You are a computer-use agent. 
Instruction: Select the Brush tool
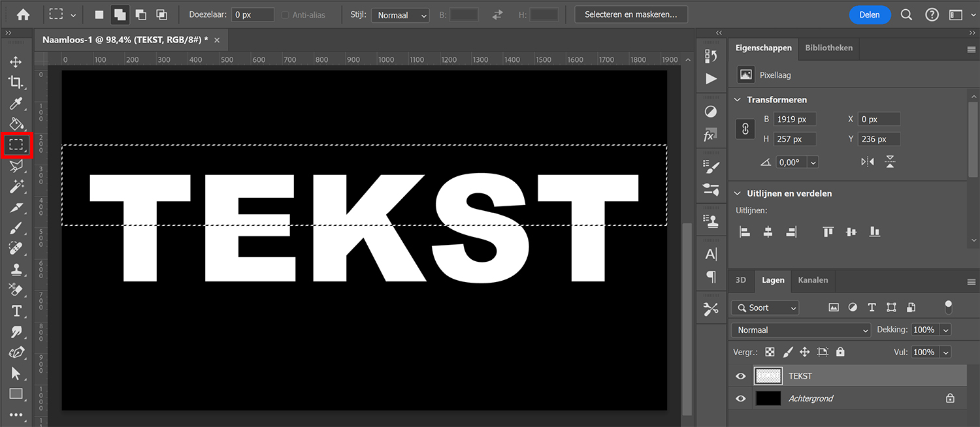click(16, 228)
